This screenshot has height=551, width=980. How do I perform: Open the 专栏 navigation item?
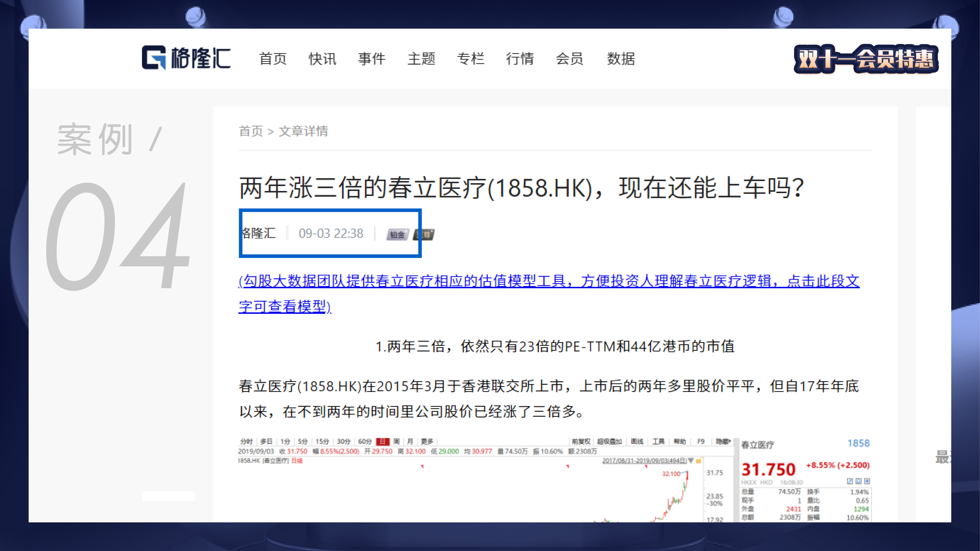[471, 59]
